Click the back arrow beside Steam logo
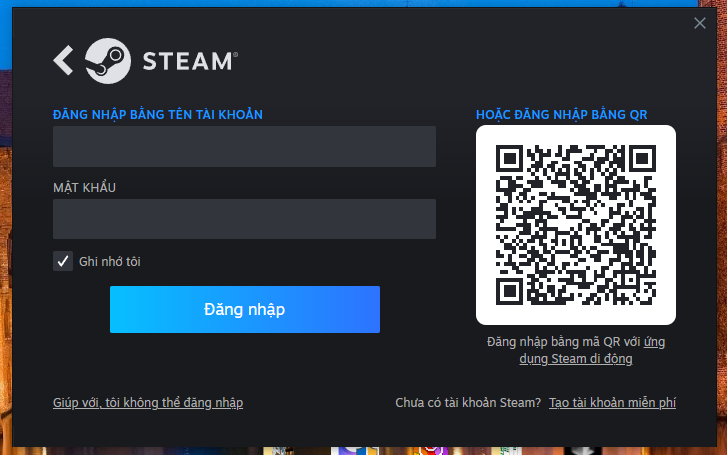 64,60
